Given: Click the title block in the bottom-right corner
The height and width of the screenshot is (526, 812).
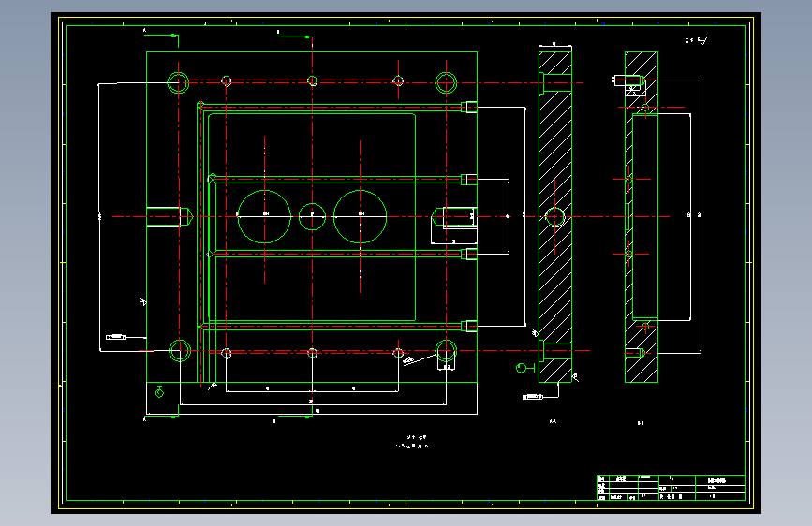Looking at the screenshot, I should pyautogui.click(x=672, y=488).
